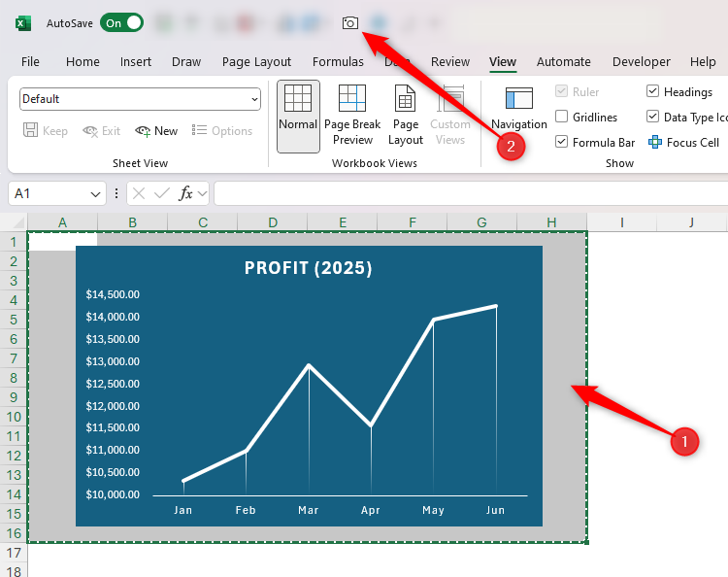
Task: Enable the Gridlines checkbox
Action: [x=562, y=118]
